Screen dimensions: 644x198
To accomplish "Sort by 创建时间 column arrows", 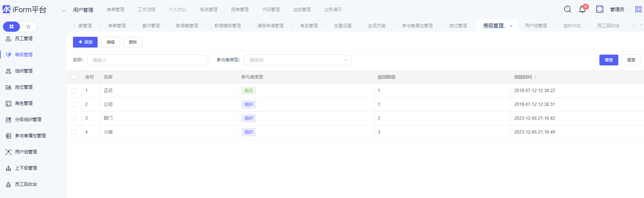I will [x=536, y=77].
